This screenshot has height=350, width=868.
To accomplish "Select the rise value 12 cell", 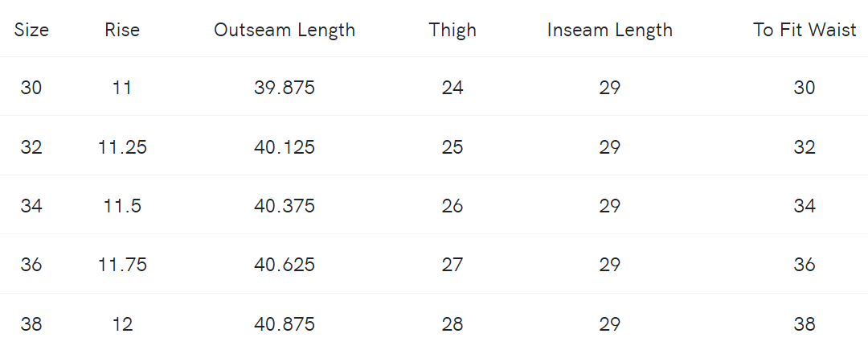I will [122, 324].
